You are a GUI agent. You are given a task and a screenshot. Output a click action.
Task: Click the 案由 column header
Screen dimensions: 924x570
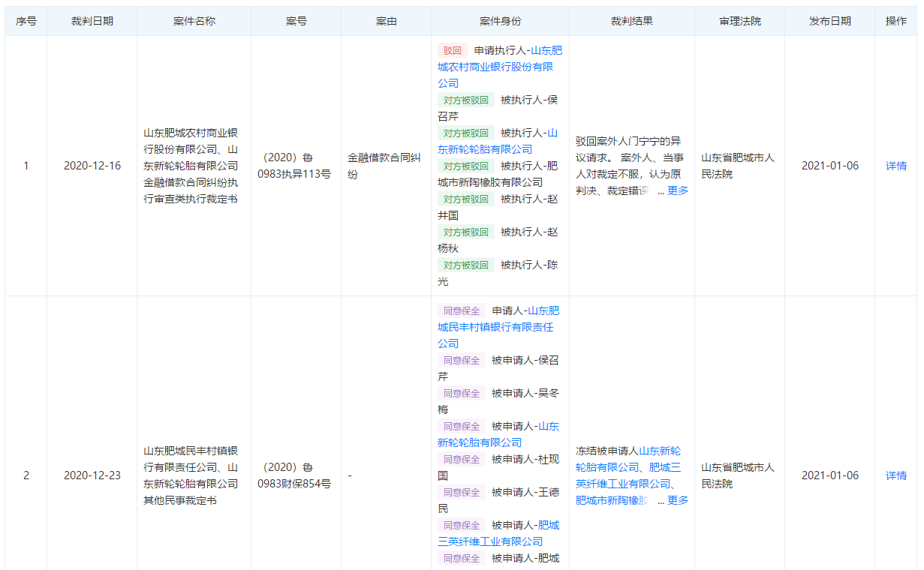387,21
